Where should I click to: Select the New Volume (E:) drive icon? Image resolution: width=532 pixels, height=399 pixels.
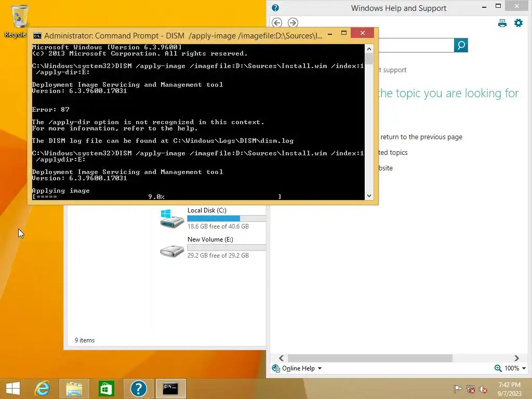click(x=171, y=251)
